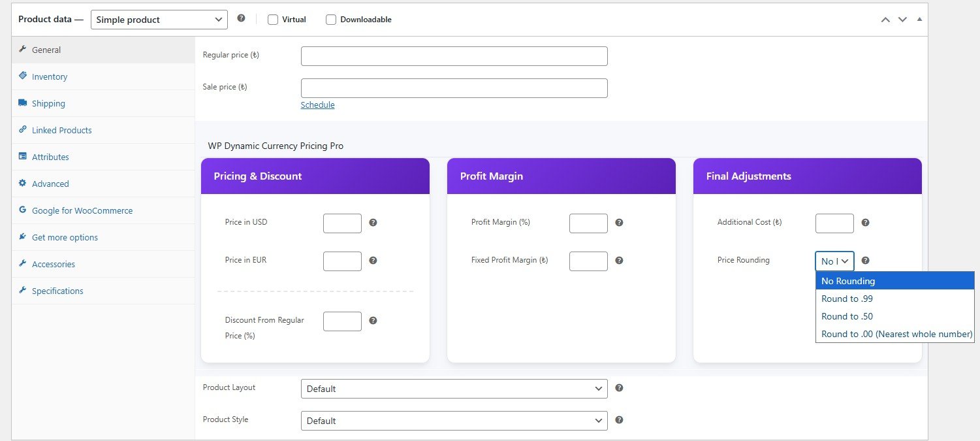Viewport: 980px width, 441px height.
Task: Click help icon beside product type selector
Action: click(x=241, y=18)
